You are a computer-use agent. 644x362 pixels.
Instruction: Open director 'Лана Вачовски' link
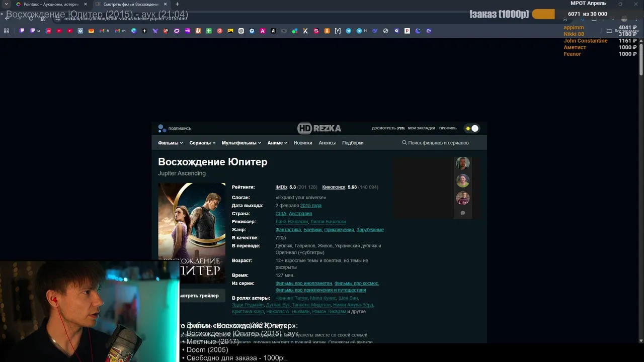point(291,222)
